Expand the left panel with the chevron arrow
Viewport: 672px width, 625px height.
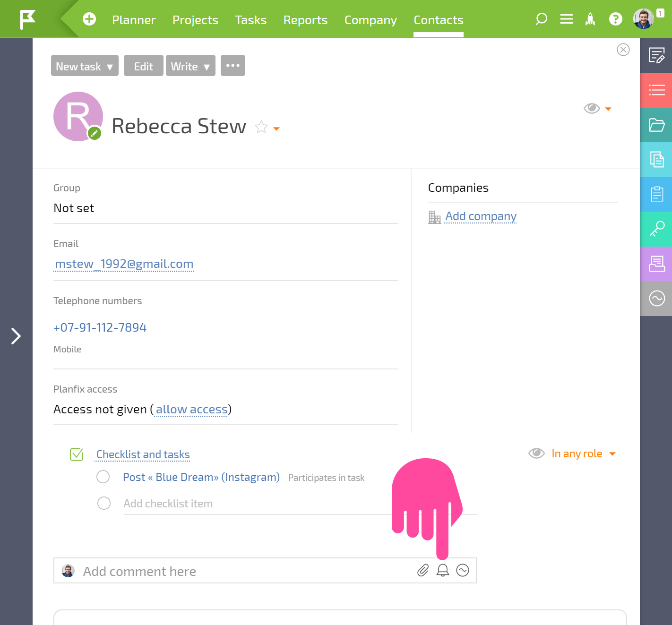[x=16, y=336]
